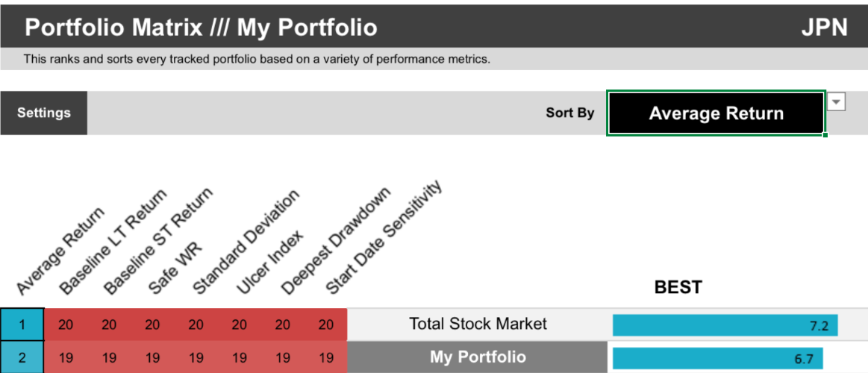Click the Average Return column header
868x373 pixels.
[x=60, y=253]
